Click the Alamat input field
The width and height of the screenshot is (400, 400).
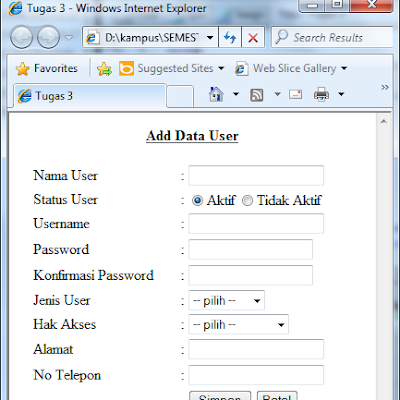tap(256, 349)
